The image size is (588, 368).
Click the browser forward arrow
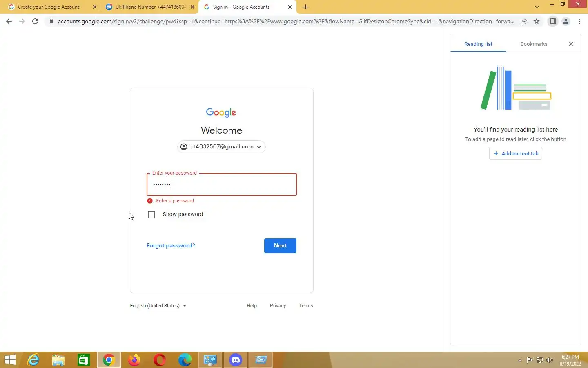(22, 21)
